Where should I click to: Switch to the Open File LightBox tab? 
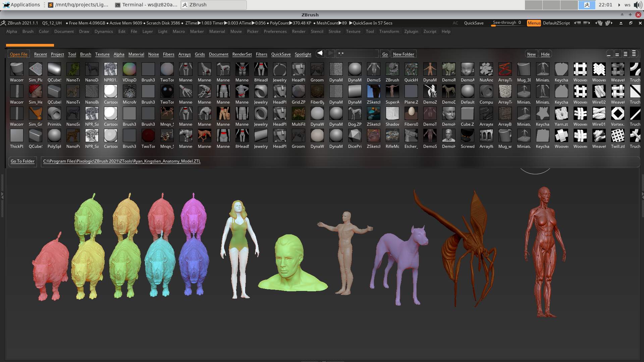(x=19, y=54)
